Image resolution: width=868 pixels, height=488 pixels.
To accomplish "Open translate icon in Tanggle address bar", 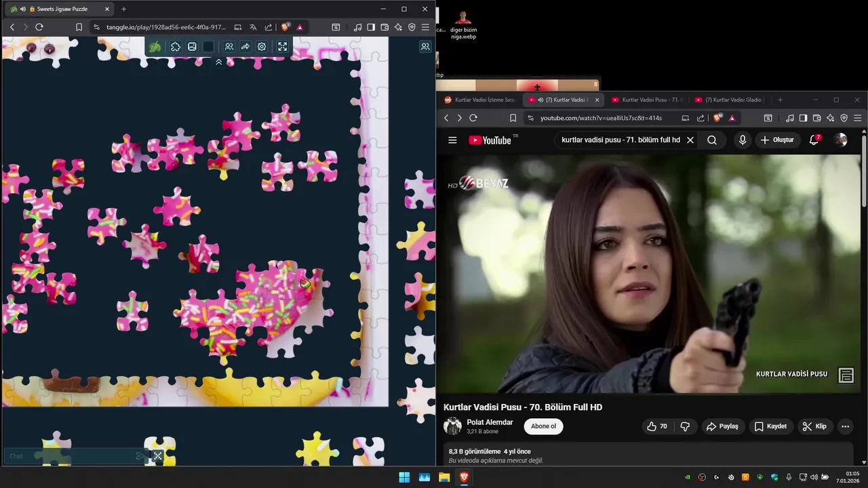I will (x=253, y=27).
